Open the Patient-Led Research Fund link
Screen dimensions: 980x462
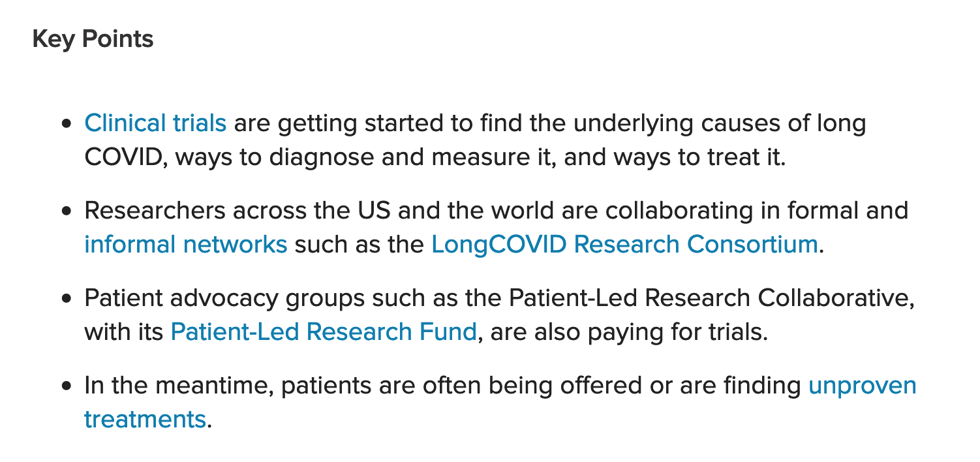click(x=324, y=332)
